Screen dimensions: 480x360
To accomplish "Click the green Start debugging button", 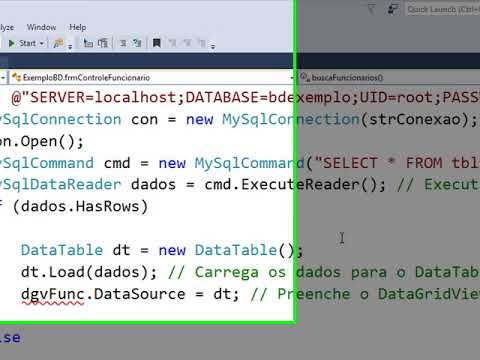I will click(x=11, y=43).
